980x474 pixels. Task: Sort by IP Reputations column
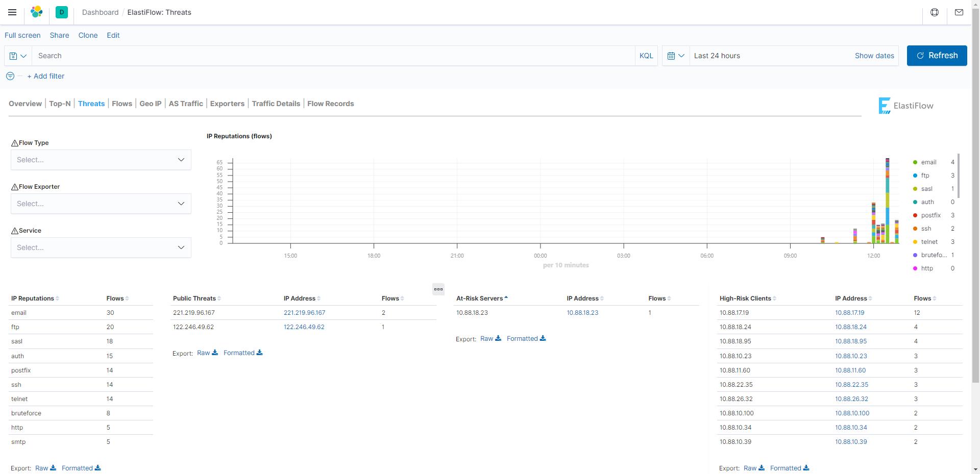point(35,298)
